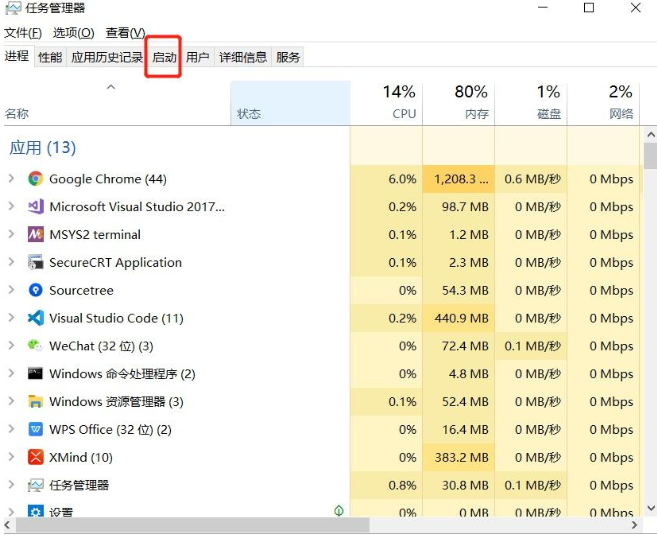Click the Task Manager title bar icon
The width and height of the screenshot is (657, 540).
point(13,8)
